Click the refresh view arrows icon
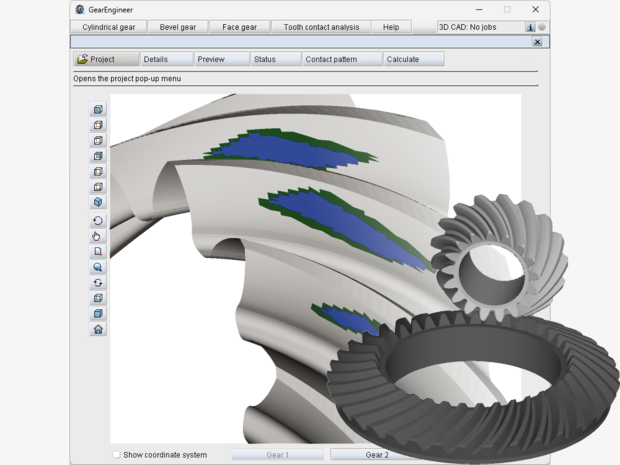620x465 pixels. pyautogui.click(x=98, y=283)
